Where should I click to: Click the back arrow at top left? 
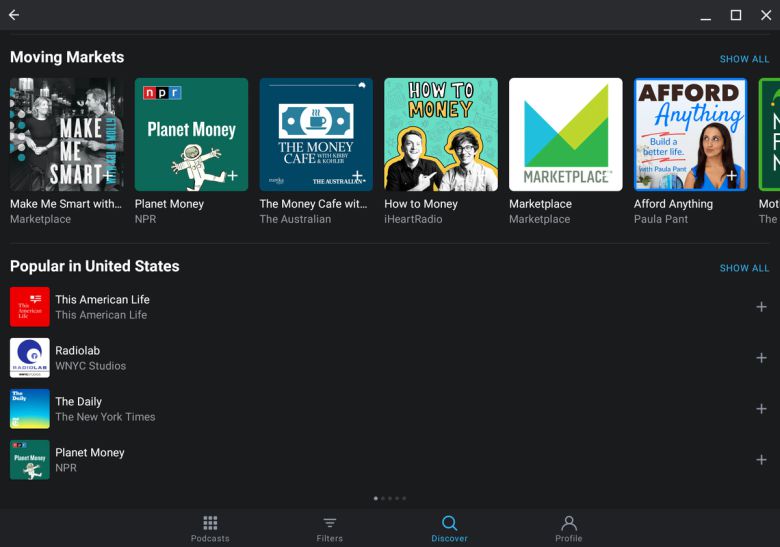(14, 15)
